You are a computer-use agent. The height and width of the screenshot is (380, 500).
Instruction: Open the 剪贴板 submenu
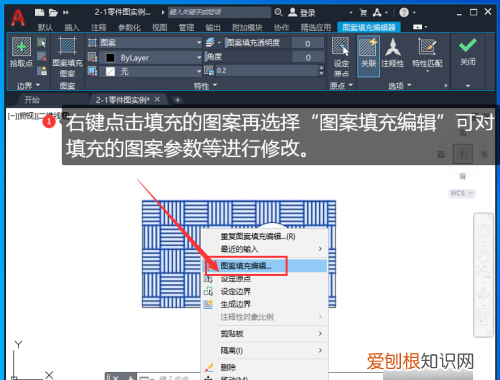click(x=265, y=333)
